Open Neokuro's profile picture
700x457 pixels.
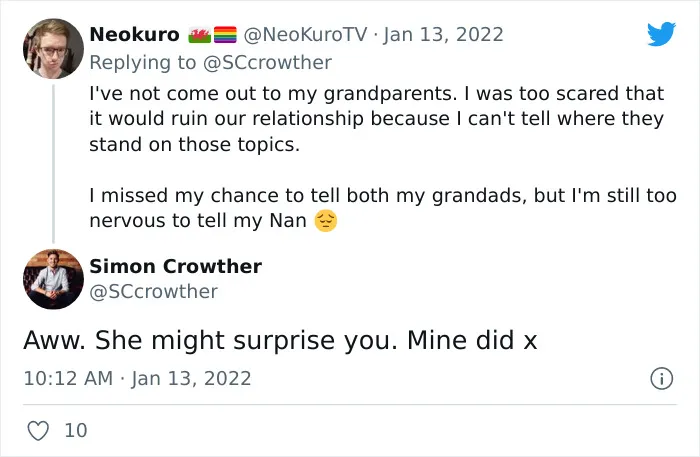click(54, 49)
